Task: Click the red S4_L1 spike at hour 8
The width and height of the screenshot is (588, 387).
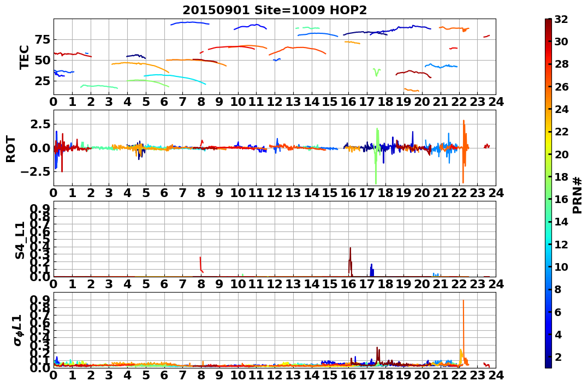Action: (x=201, y=264)
